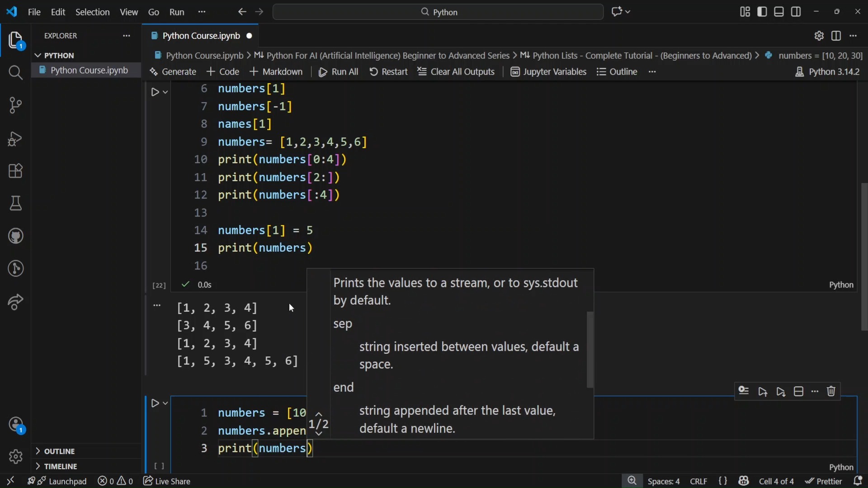Open the Source Control view
The width and height of the screenshot is (868, 488).
(16, 106)
